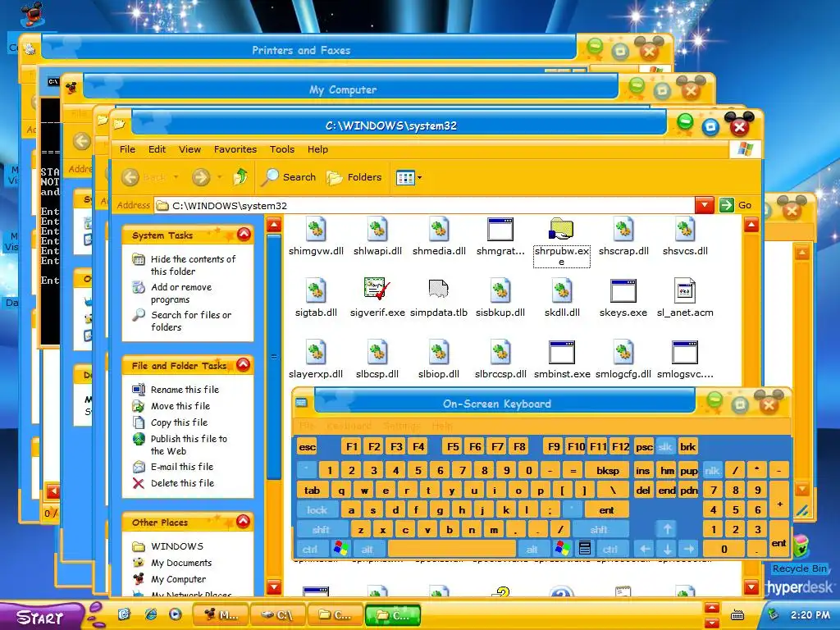
Task: Click the system tray clock
Action: click(x=810, y=615)
